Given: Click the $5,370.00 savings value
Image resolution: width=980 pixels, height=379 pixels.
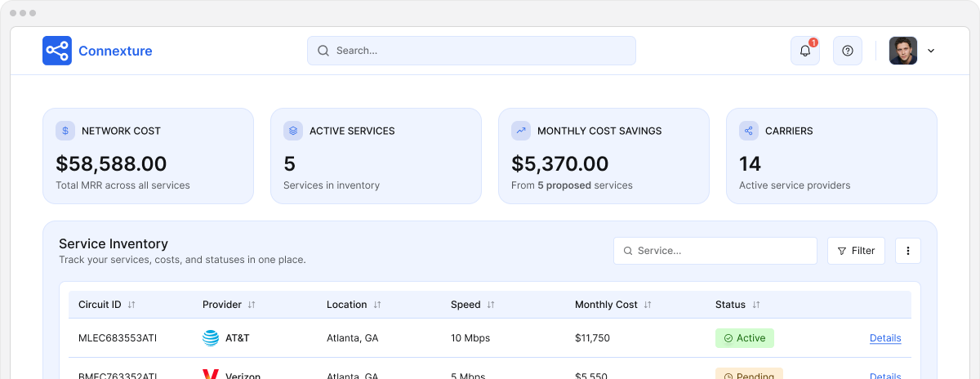Looking at the screenshot, I should tap(560, 164).
